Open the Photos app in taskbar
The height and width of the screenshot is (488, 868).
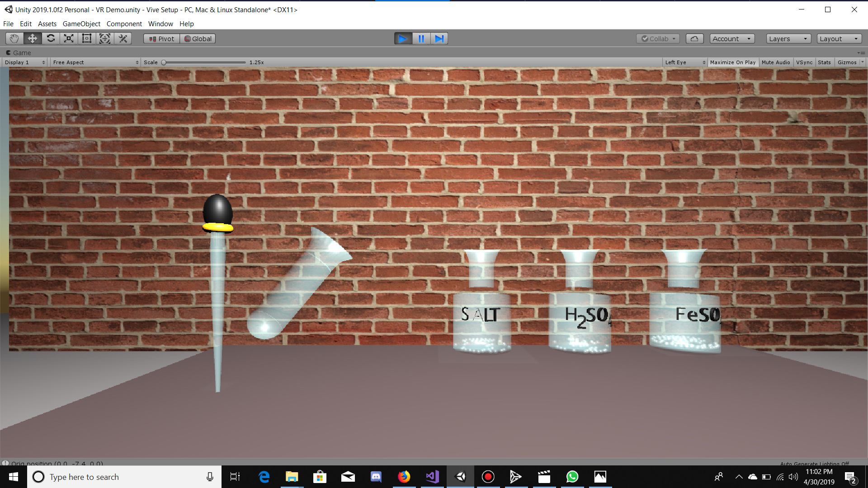[x=600, y=477]
